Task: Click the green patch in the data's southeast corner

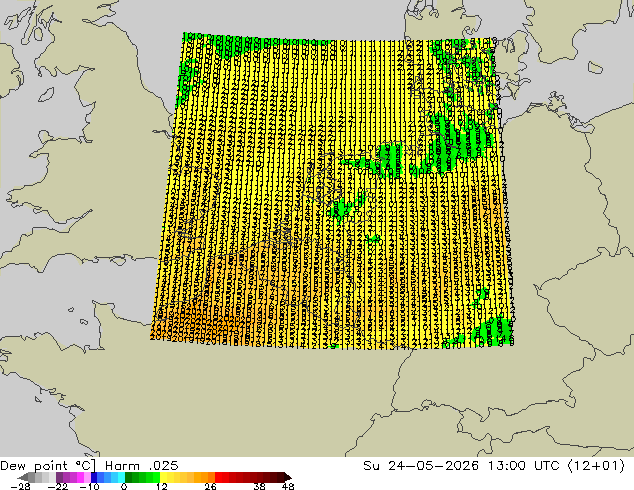Action: click(x=493, y=328)
